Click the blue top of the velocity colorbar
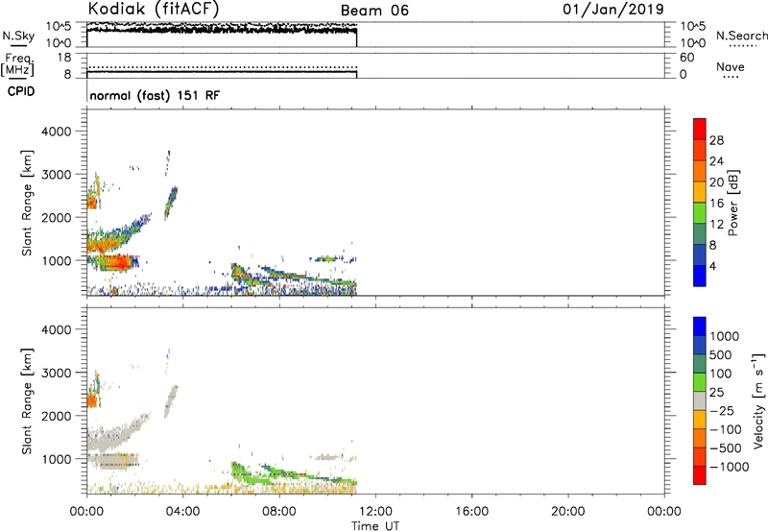The height and width of the screenshot is (532, 768). click(x=700, y=326)
